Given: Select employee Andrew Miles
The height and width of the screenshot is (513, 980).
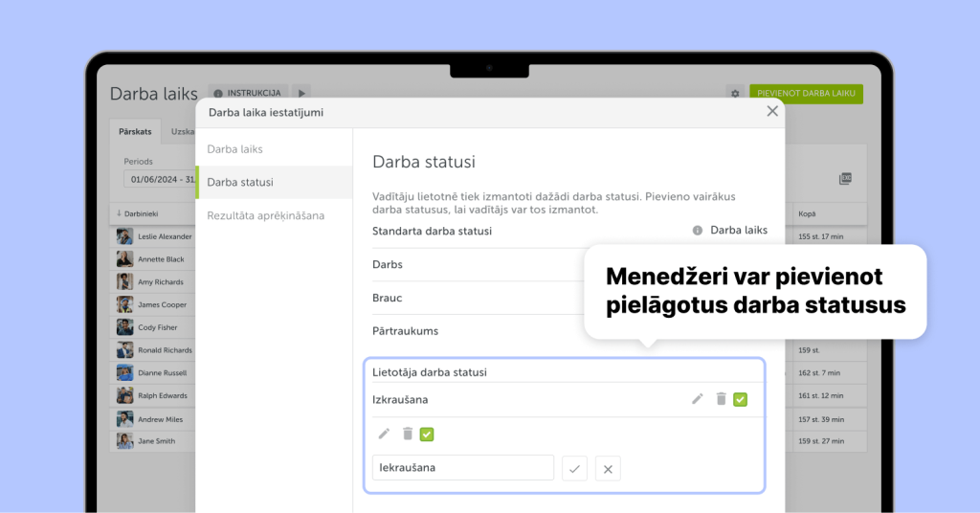Looking at the screenshot, I should [160, 419].
